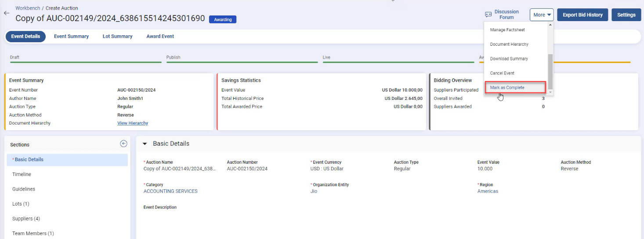Collapse the Sections panel arrow icon
This screenshot has width=644, height=239.
pos(123,143)
